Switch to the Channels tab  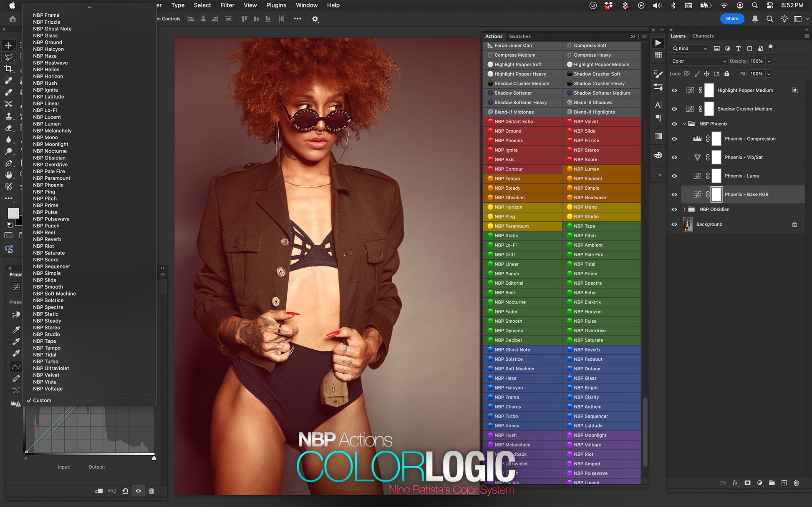(703, 36)
